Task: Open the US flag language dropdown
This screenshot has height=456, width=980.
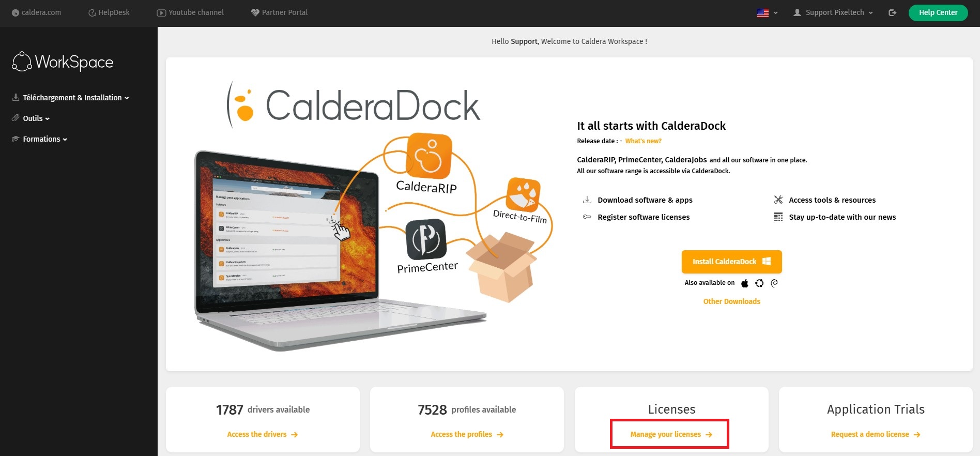Action: [x=767, y=12]
